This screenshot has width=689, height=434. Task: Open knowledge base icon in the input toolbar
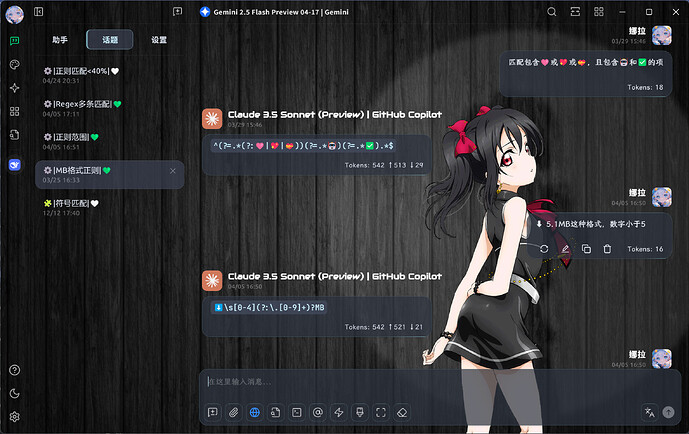click(x=276, y=412)
